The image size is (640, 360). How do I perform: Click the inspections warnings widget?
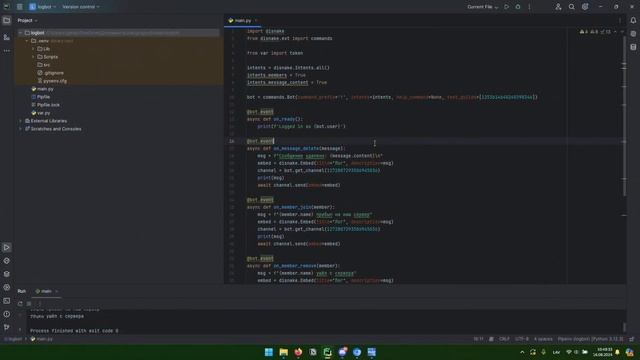[x=595, y=32]
